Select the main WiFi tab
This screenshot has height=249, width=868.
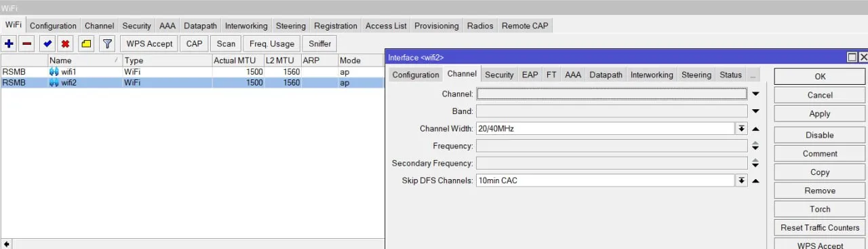(14, 24)
